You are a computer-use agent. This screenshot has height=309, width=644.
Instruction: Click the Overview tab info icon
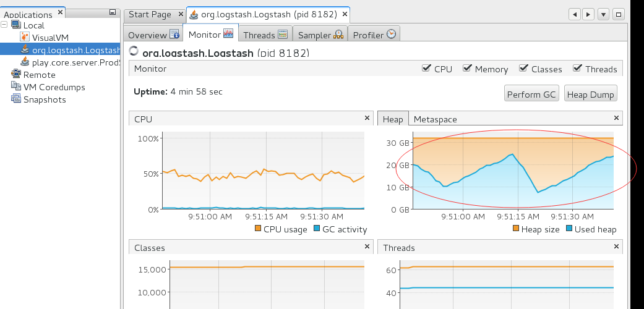coord(174,34)
